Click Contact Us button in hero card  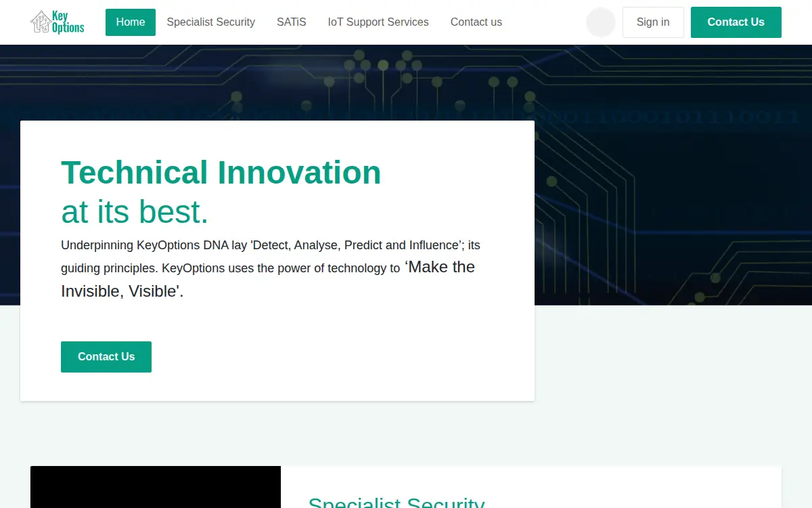click(106, 357)
